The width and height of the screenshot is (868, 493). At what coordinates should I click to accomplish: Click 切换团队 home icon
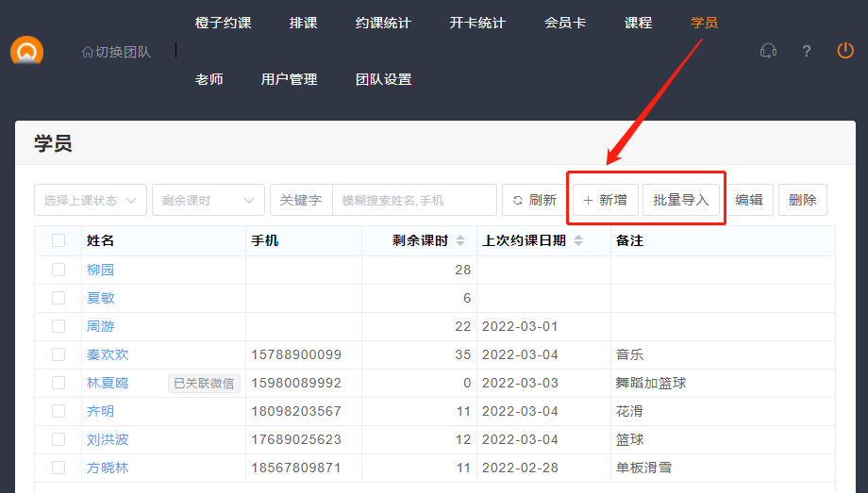(x=88, y=52)
